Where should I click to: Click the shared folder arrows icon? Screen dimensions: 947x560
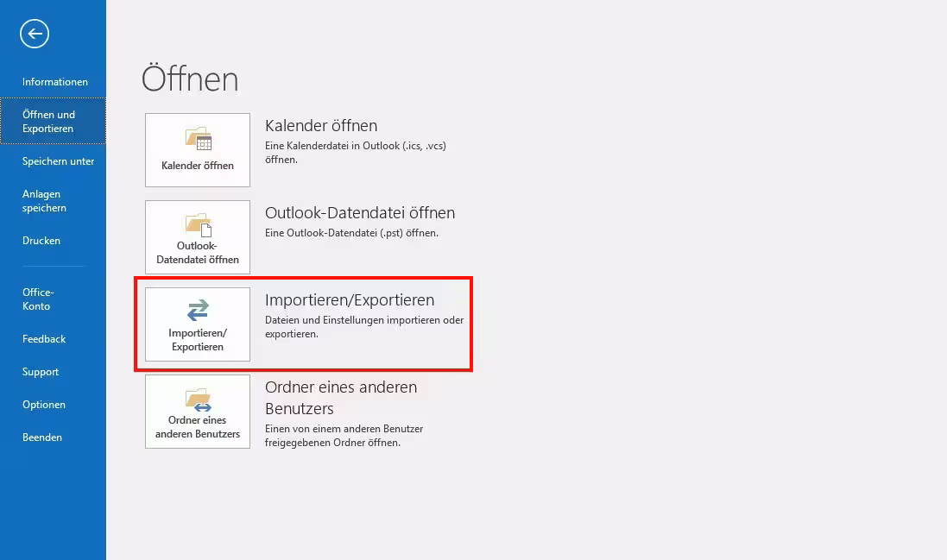pos(198,400)
